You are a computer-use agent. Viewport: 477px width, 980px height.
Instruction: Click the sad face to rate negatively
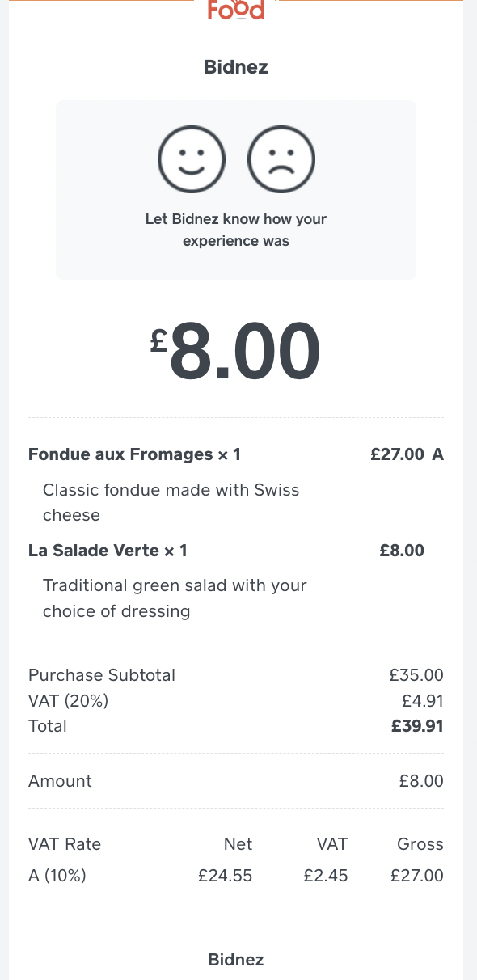coord(281,159)
